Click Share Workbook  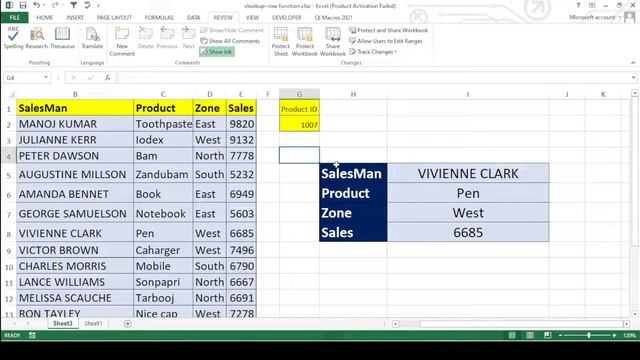pyautogui.click(x=333, y=41)
